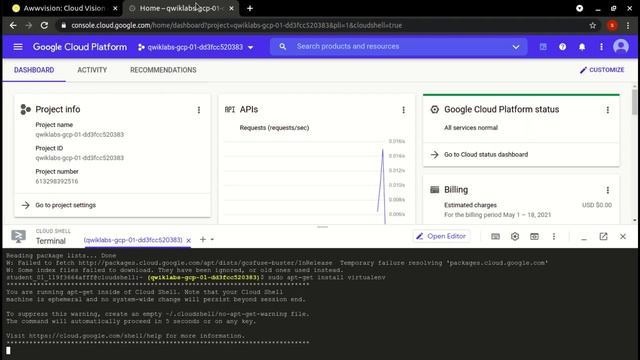Switch to the Recommendations tab
Viewport: 640px width, 360px height.
[163, 70]
